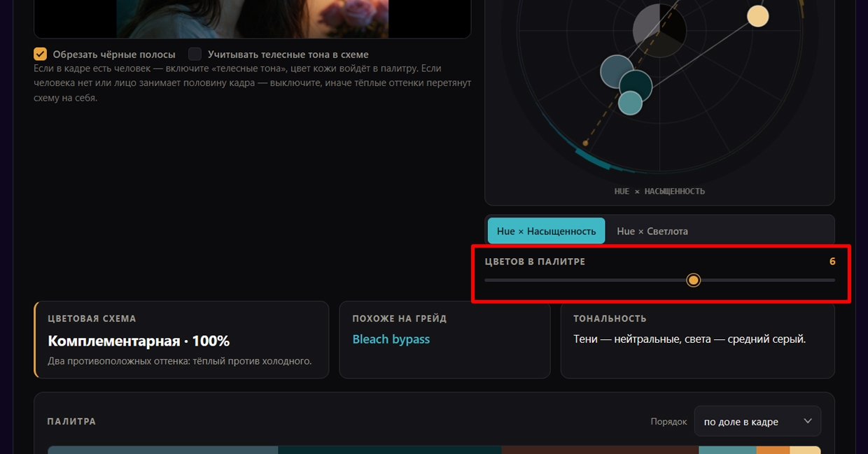Click the tonality description "Тени — нейтральные, света — средний серый."

coord(689,339)
